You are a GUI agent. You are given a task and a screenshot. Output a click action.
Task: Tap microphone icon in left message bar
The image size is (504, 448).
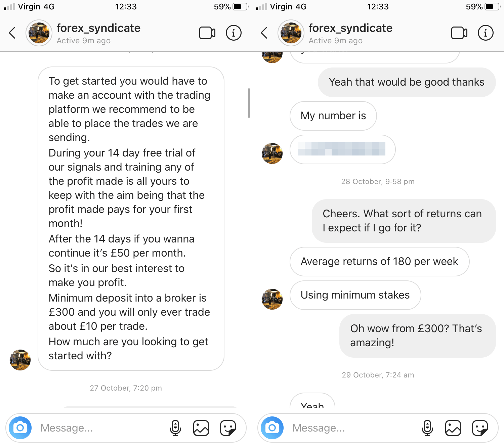point(175,428)
